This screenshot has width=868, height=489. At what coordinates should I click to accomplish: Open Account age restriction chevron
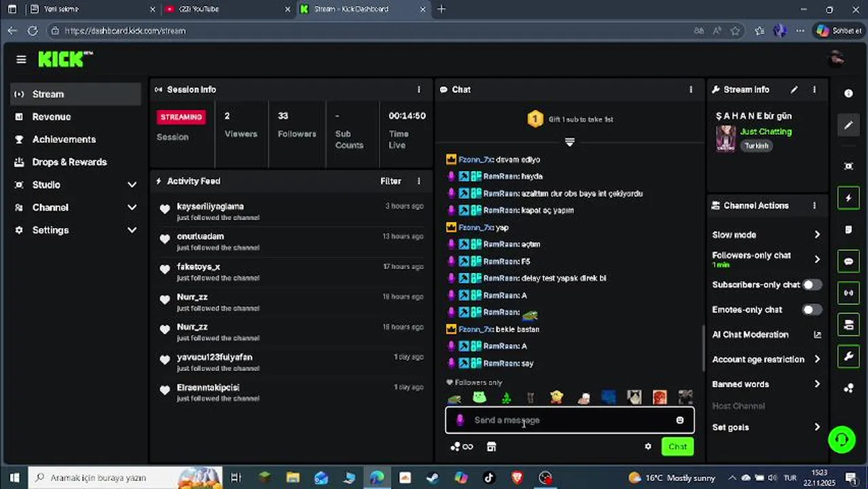pos(817,359)
